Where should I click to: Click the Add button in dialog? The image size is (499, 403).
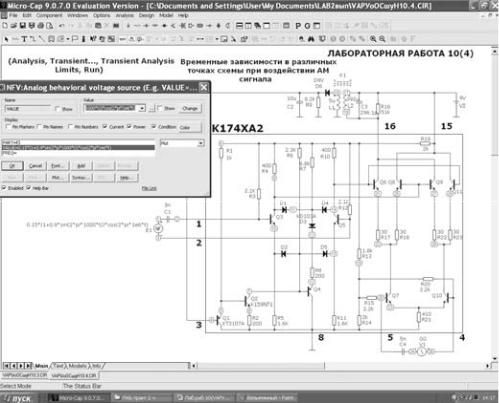(81, 166)
